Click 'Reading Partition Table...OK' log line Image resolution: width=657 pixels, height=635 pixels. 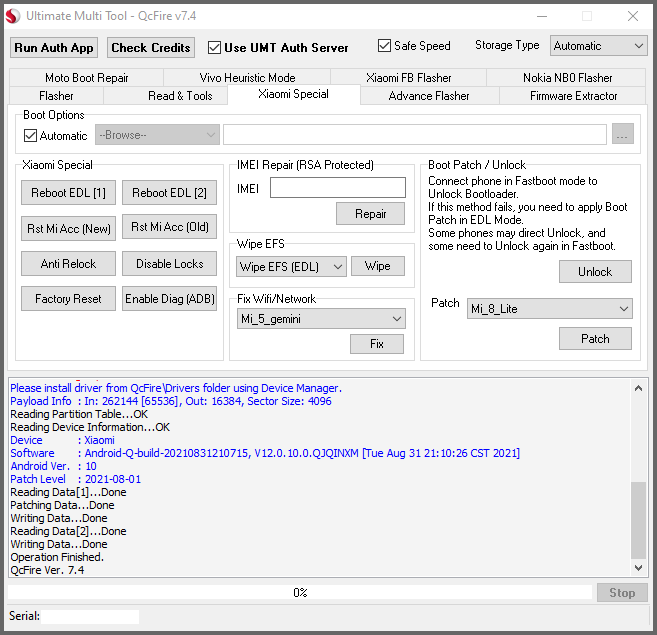(79, 414)
